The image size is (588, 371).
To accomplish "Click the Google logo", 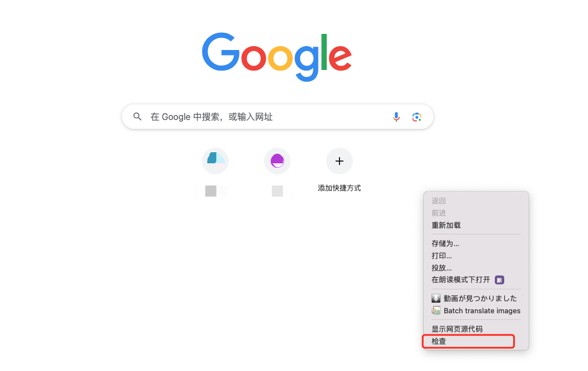I will (277, 57).
